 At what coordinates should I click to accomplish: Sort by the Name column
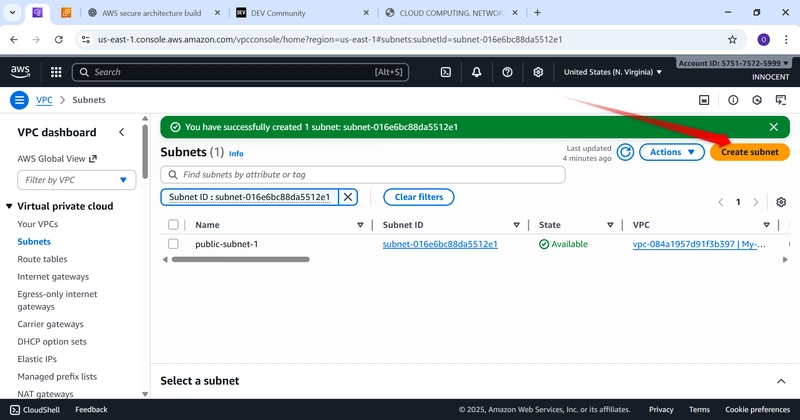[360, 225]
